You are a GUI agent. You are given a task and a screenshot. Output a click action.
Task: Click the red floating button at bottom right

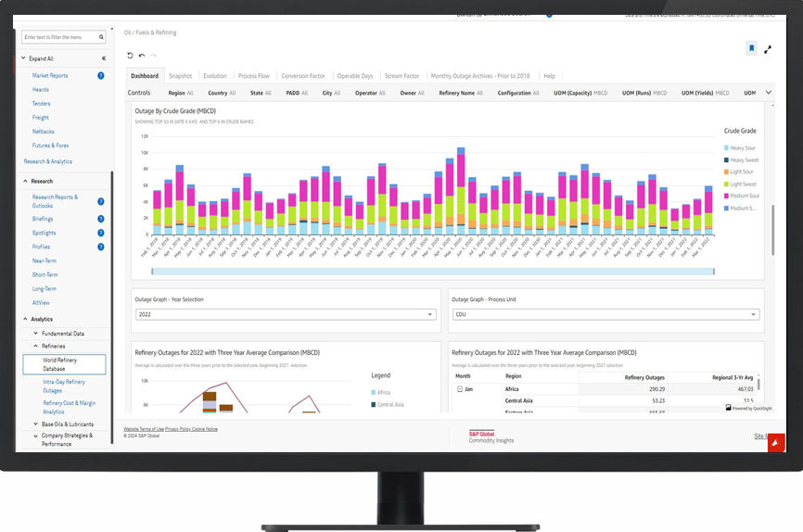tap(776, 443)
